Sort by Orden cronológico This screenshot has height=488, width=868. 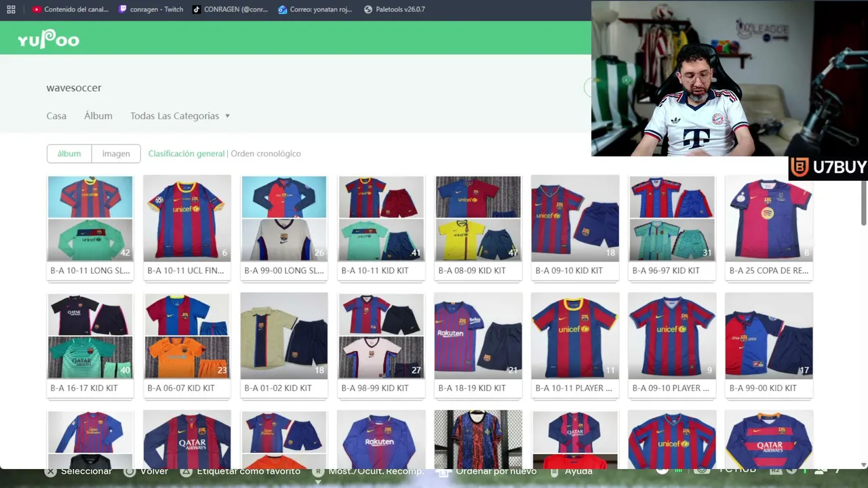266,154
